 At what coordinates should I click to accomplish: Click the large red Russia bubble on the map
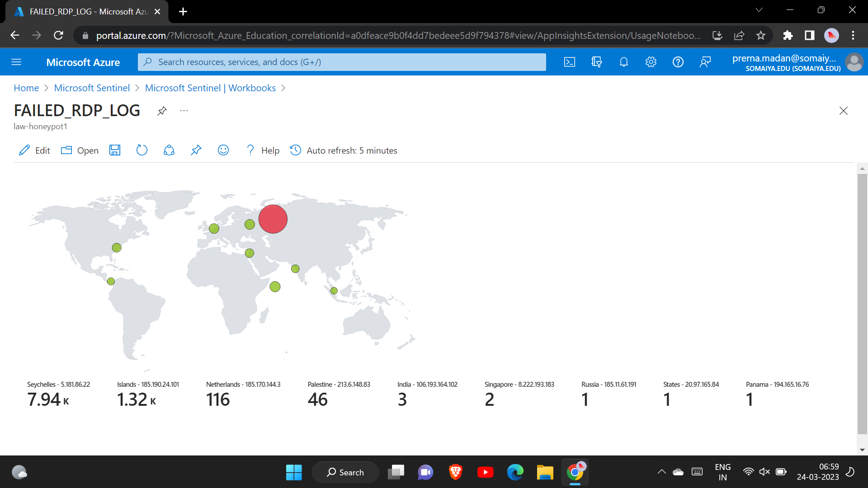point(273,219)
